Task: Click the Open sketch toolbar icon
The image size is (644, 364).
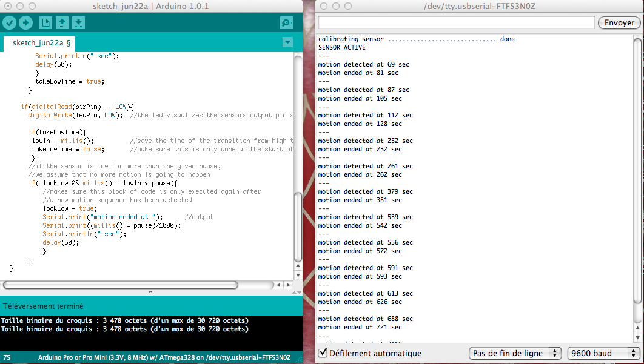Action: (63, 22)
